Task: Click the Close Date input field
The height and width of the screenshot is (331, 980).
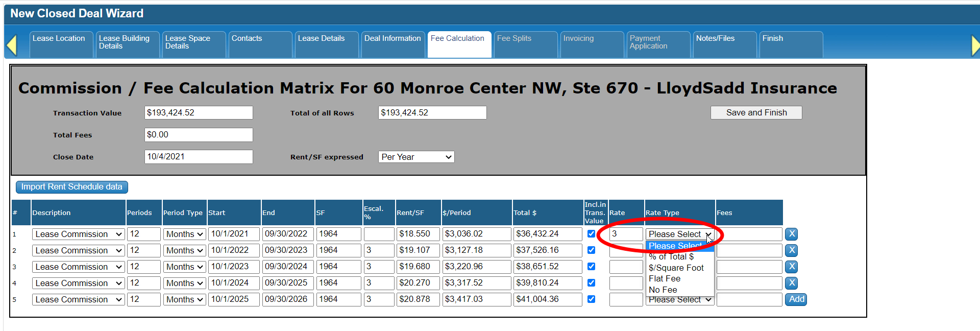Action: pos(198,157)
